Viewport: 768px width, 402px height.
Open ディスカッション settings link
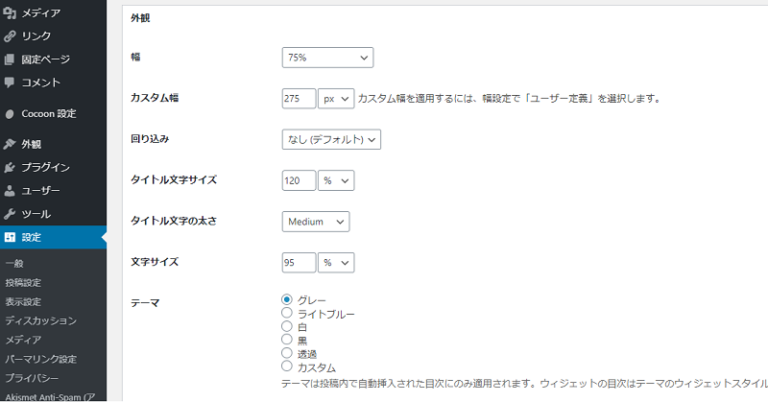(40, 321)
